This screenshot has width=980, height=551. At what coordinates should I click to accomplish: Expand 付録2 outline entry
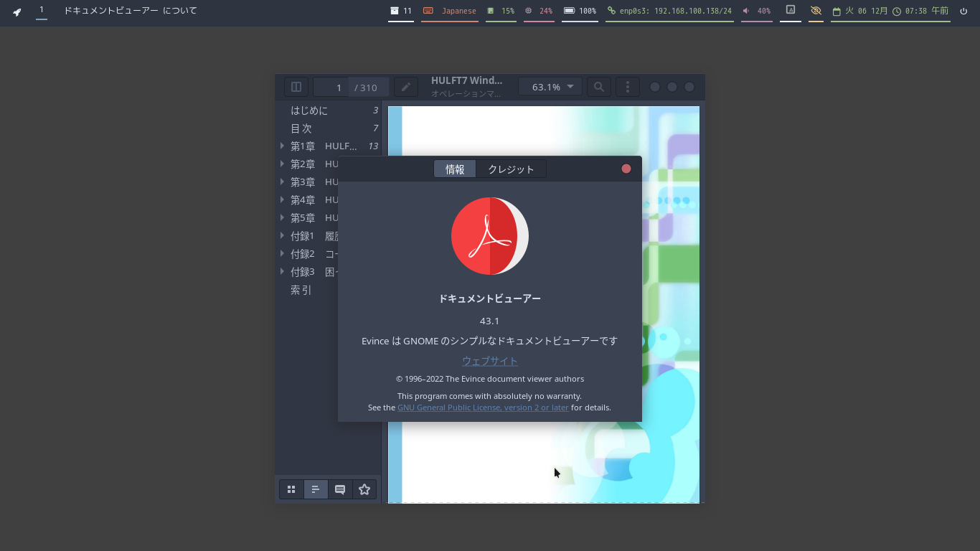click(x=283, y=253)
